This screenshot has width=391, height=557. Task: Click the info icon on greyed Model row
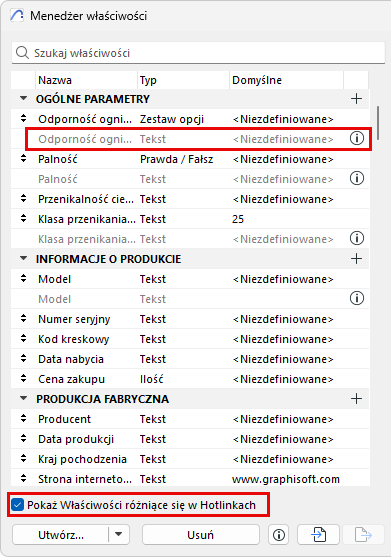point(357,298)
